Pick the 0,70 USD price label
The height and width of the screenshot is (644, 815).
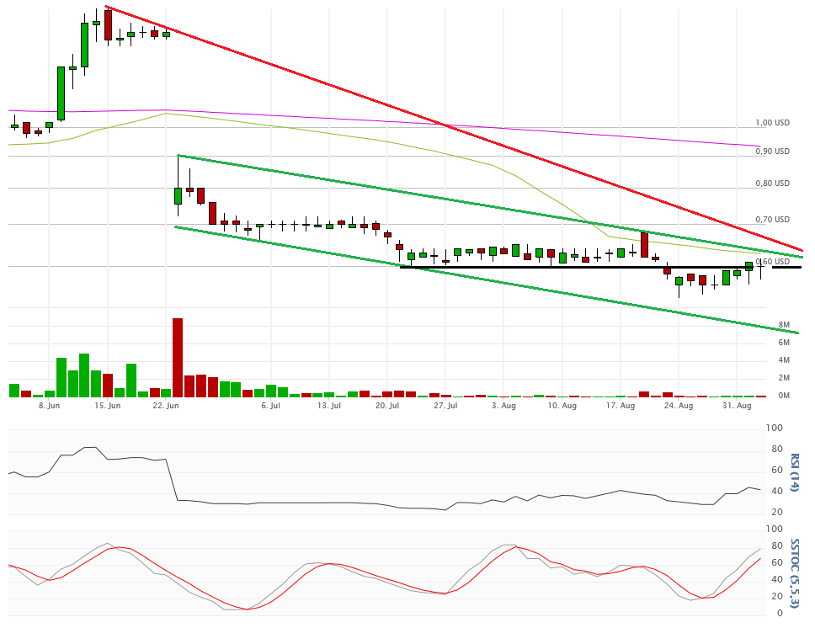[x=771, y=220]
